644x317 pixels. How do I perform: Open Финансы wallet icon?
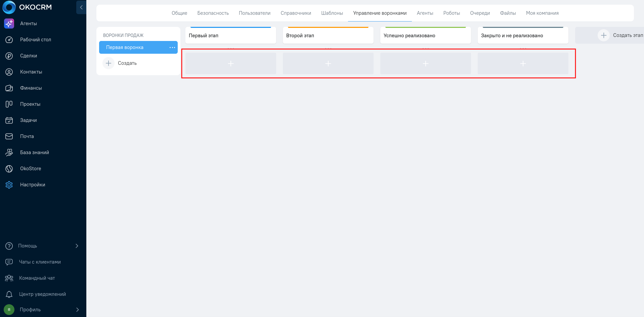(x=9, y=88)
